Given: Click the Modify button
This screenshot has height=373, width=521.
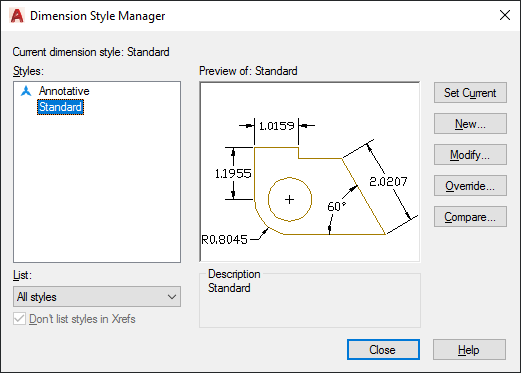Looking at the screenshot, I should (x=470, y=155).
